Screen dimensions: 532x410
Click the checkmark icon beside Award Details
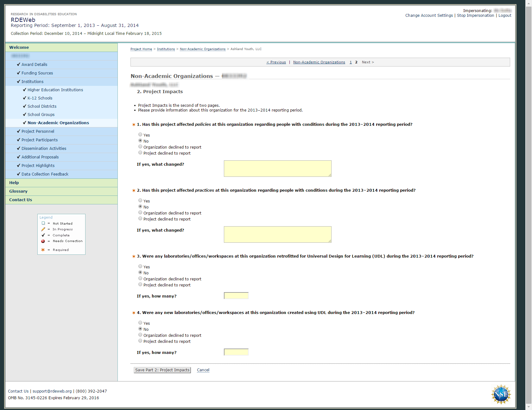pos(18,64)
